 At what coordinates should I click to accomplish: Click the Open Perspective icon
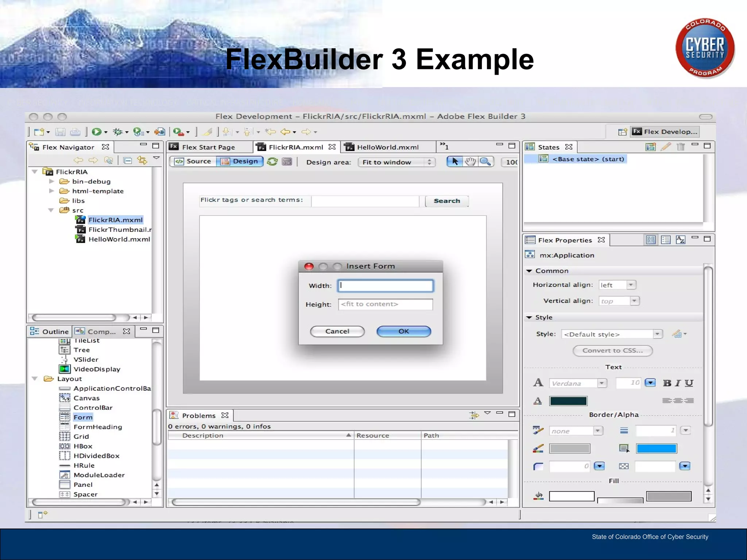click(x=623, y=132)
